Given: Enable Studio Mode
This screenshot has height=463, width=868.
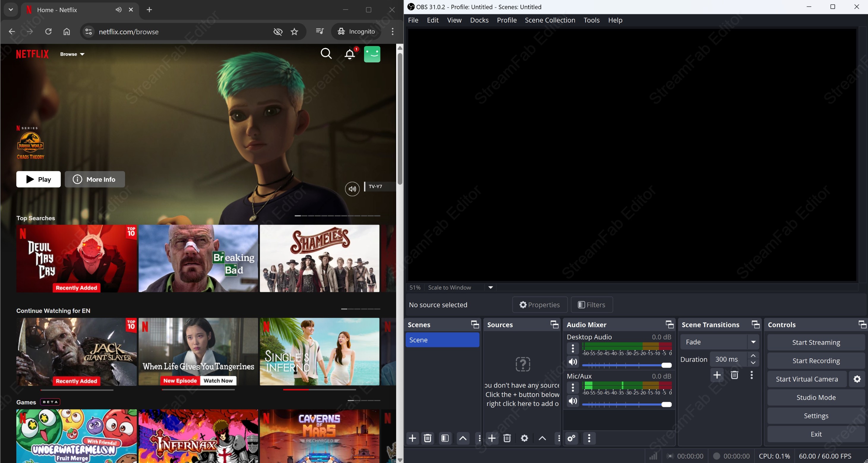Looking at the screenshot, I should point(816,397).
